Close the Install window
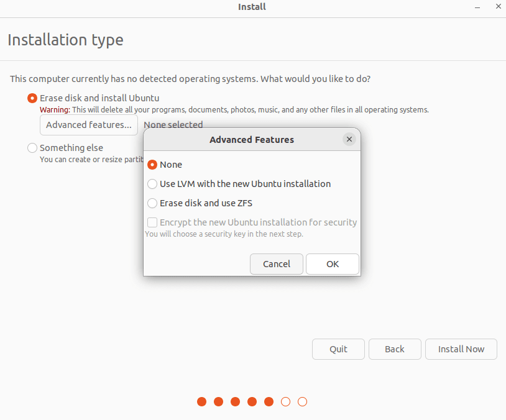Viewport: 506px width, 420px height. pyautogui.click(x=499, y=6)
